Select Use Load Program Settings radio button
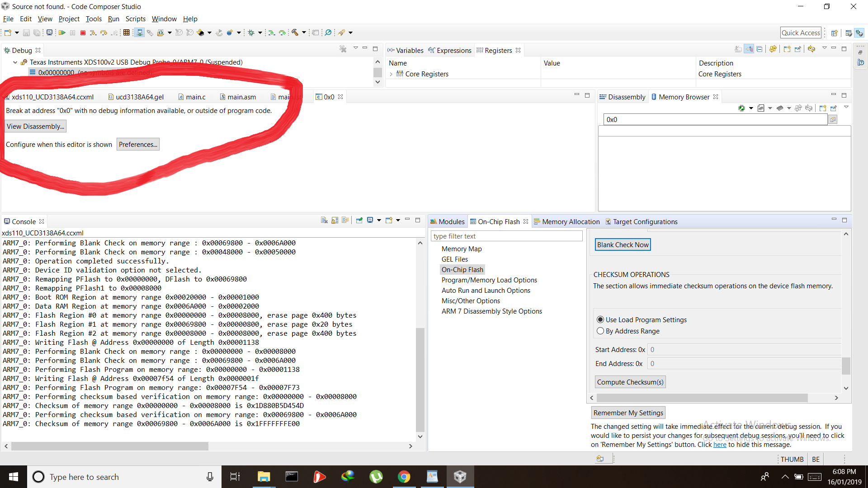This screenshot has width=868, height=488. point(600,319)
